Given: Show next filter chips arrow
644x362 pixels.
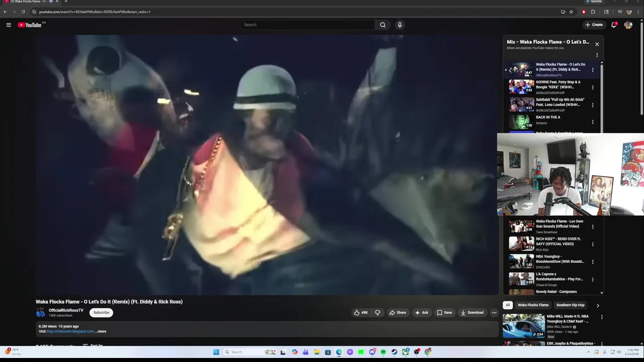Looking at the screenshot, I should (598, 305).
